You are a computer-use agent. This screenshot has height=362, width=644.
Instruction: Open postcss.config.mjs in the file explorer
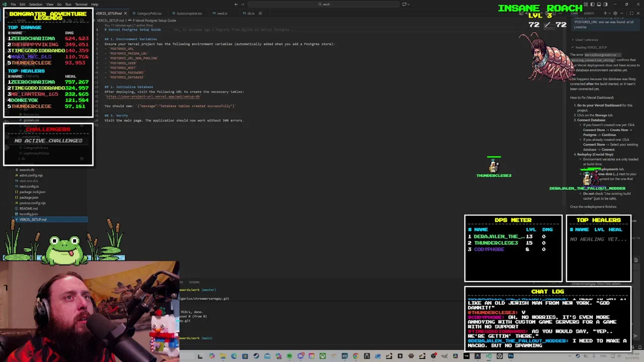tap(33, 203)
